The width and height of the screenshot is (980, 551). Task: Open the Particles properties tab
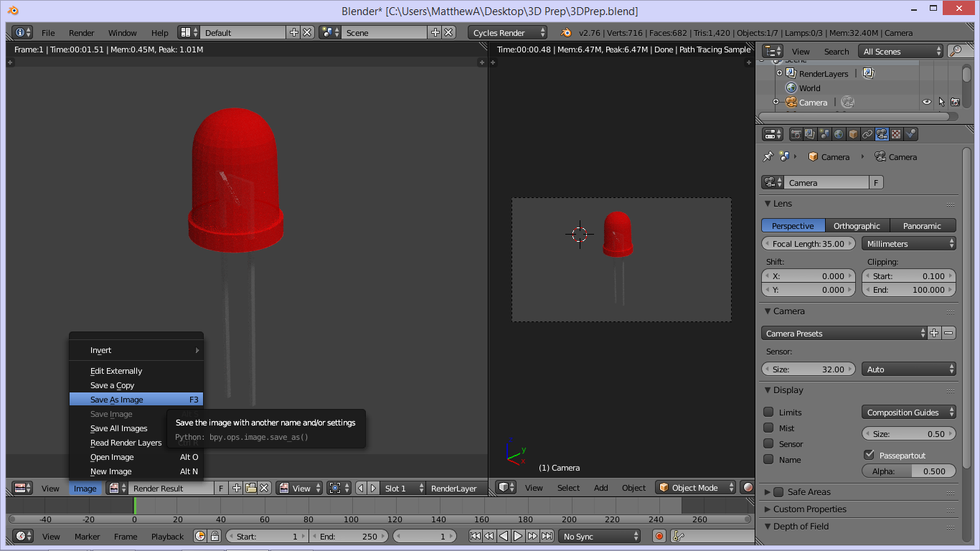coord(910,134)
